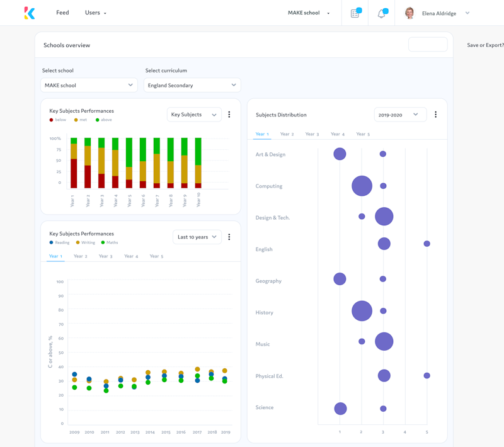The height and width of the screenshot is (447, 504).
Task: Open scatter chart three-dot options menu
Action: coord(229,237)
